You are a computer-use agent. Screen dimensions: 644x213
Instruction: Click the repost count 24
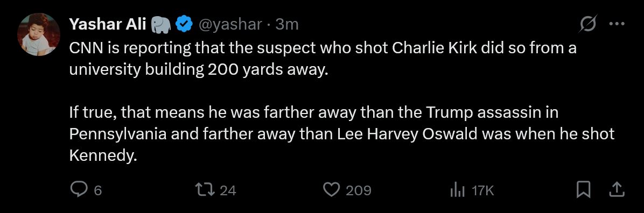tap(228, 190)
